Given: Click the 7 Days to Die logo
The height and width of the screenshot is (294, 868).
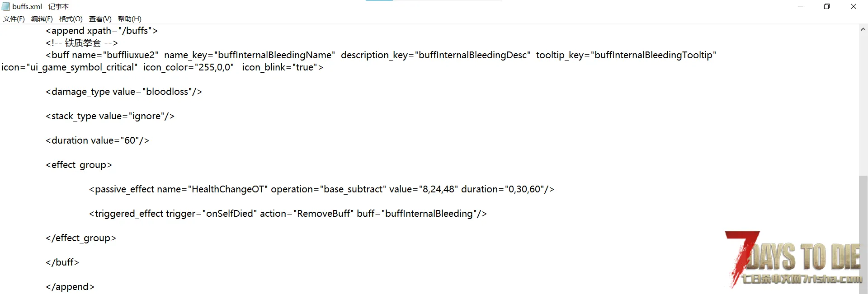Looking at the screenshot, I should click(793, 260).
